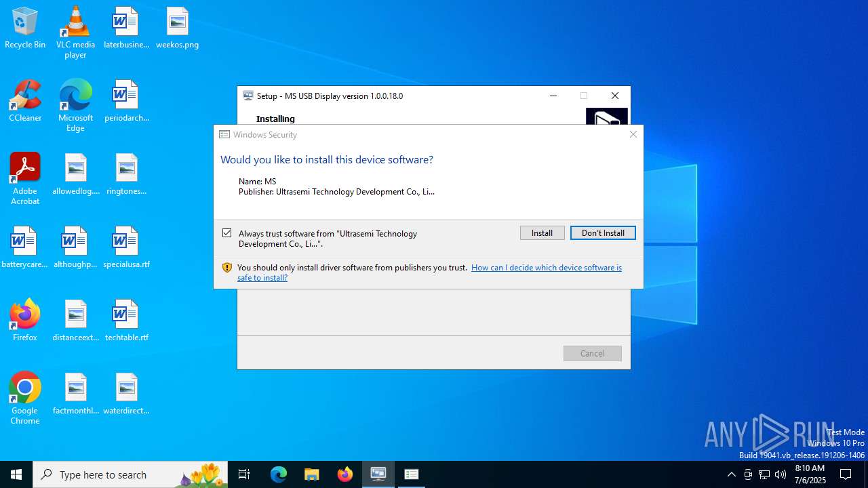Viewport: 868px width, 488px height.
Task: Uncheck Always trust software from Ultrasemi Technology
Action: tap(227, 233)
